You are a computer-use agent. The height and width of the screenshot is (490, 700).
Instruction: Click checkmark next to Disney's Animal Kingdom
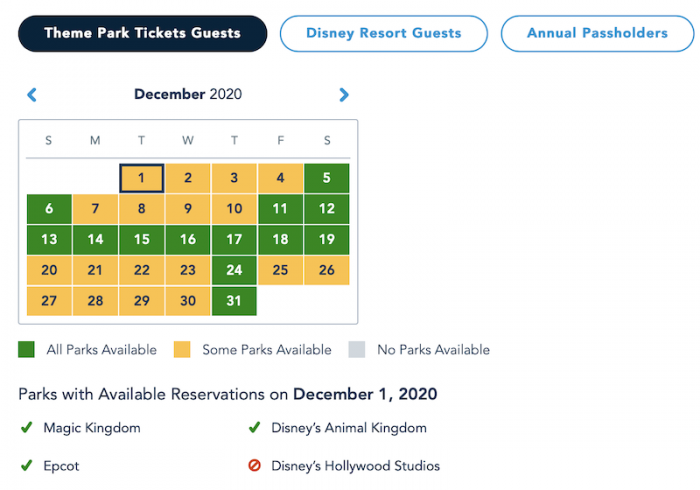254,428
